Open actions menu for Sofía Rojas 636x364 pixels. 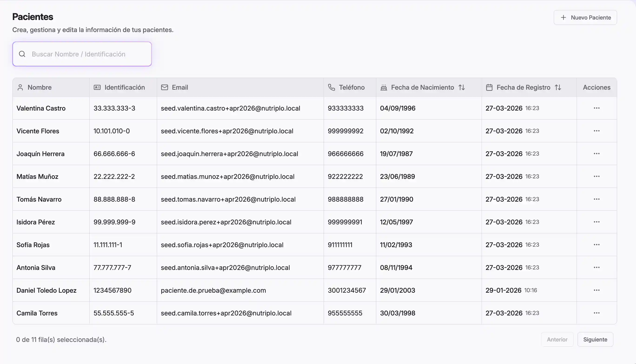point(596,245)
